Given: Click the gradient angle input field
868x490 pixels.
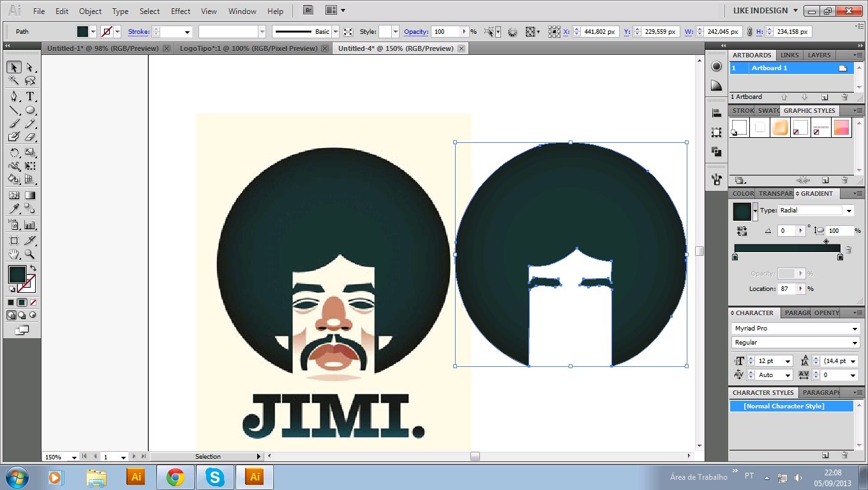Looking at the screenshot, I should tap(786, 231).
